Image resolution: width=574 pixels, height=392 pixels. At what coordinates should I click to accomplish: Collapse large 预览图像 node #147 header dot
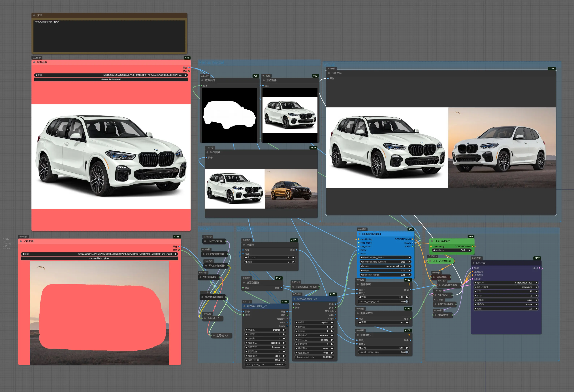[x=329, y=73]
